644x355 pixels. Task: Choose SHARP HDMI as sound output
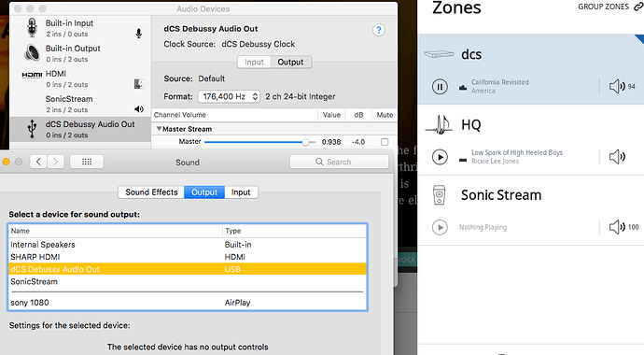188,257
